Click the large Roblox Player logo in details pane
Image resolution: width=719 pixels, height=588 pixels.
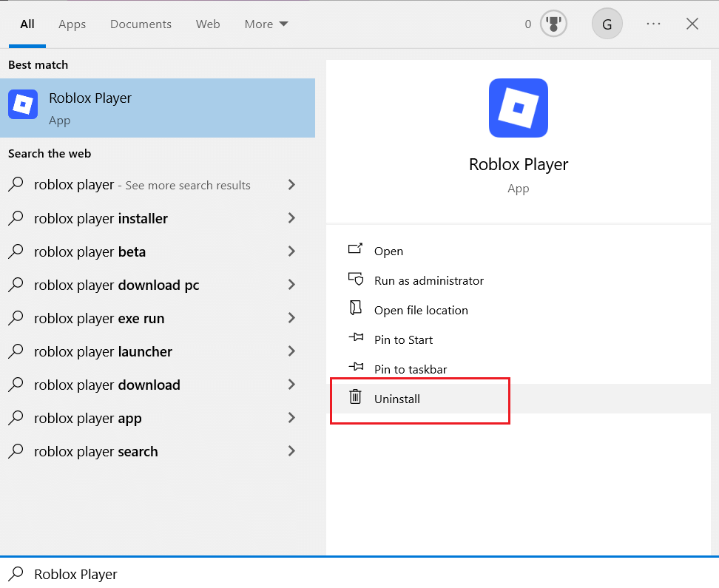(519, 108)
